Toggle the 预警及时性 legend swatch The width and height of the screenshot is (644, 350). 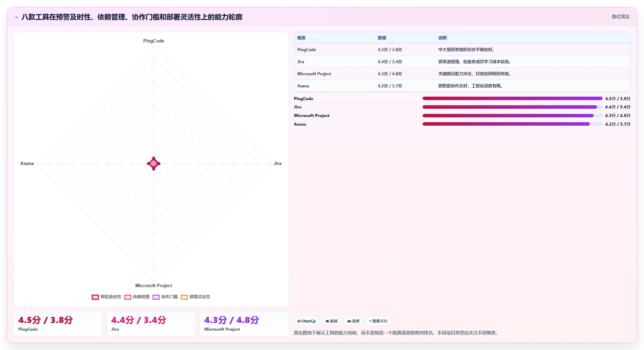coord(95,297)
